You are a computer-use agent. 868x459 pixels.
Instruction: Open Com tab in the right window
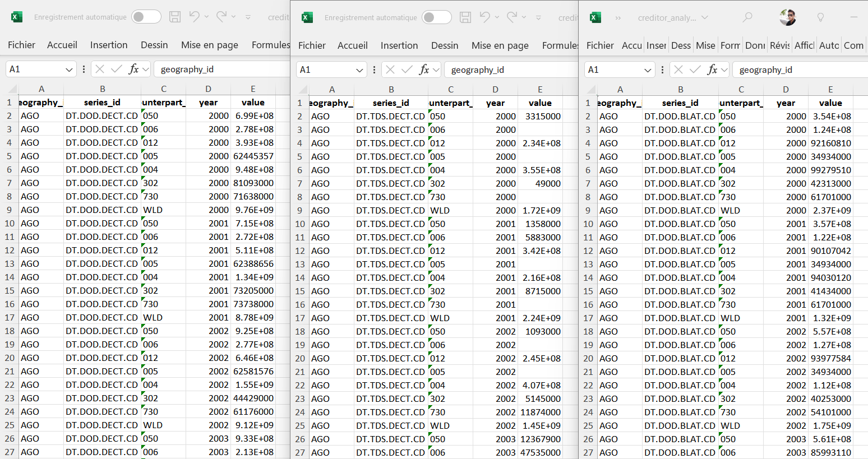click(853, 45)
